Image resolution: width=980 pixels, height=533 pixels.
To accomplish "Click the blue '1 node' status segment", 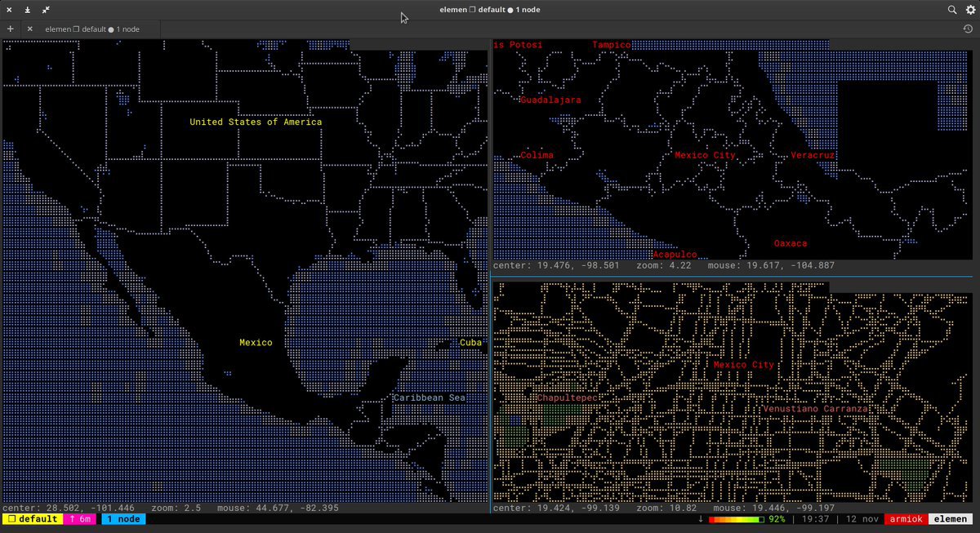I will (123, 519).
